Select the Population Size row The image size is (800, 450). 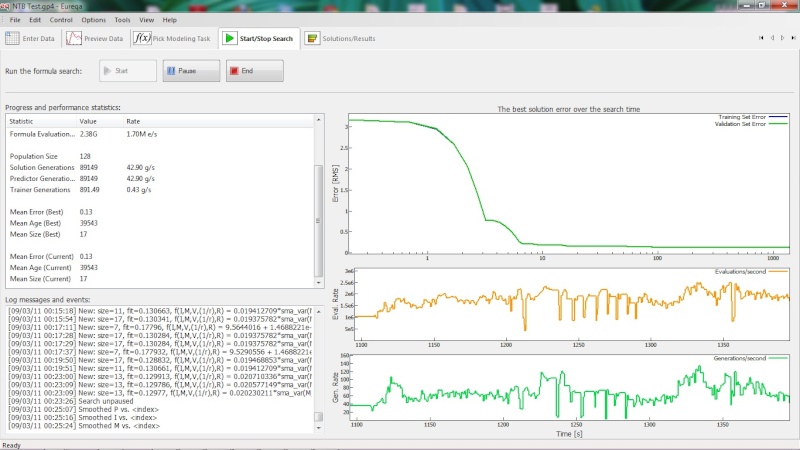(x=160, y=156)
